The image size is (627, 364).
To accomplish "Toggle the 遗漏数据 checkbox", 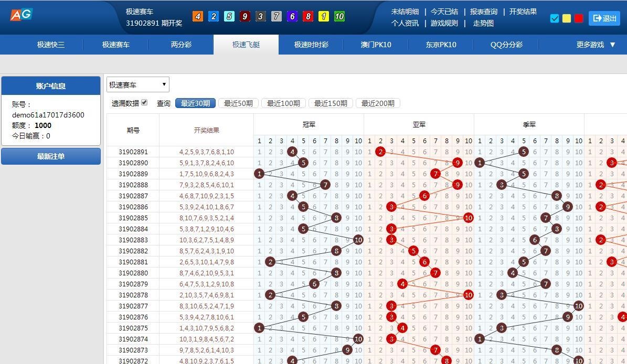I will (x=144, y=103).
